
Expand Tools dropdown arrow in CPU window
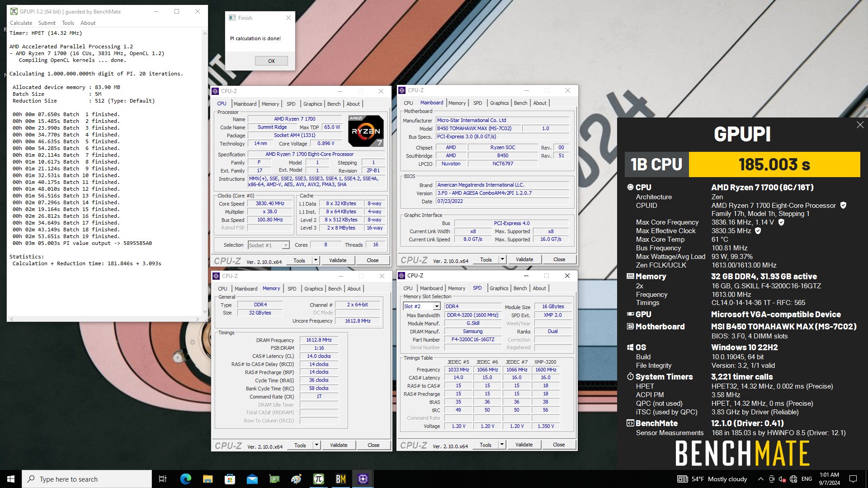[316, 260]
